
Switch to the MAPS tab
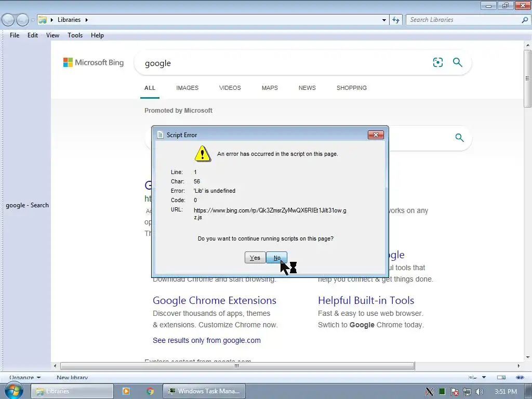tap(270, 88)
